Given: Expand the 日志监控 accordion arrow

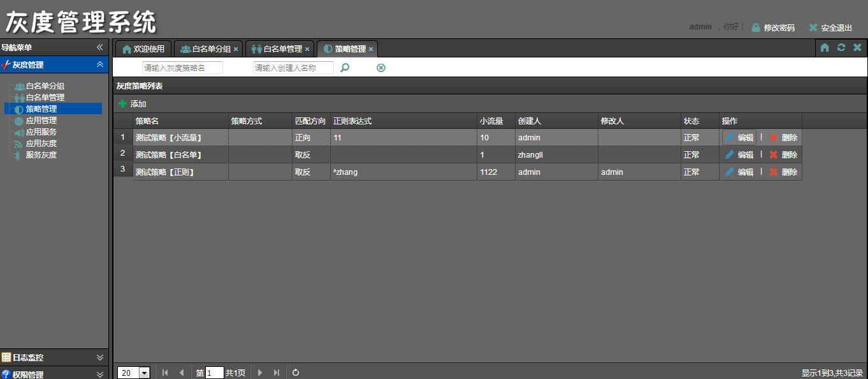Looking at the screenshot, I should pyautogui.click(x=99, y=357).
